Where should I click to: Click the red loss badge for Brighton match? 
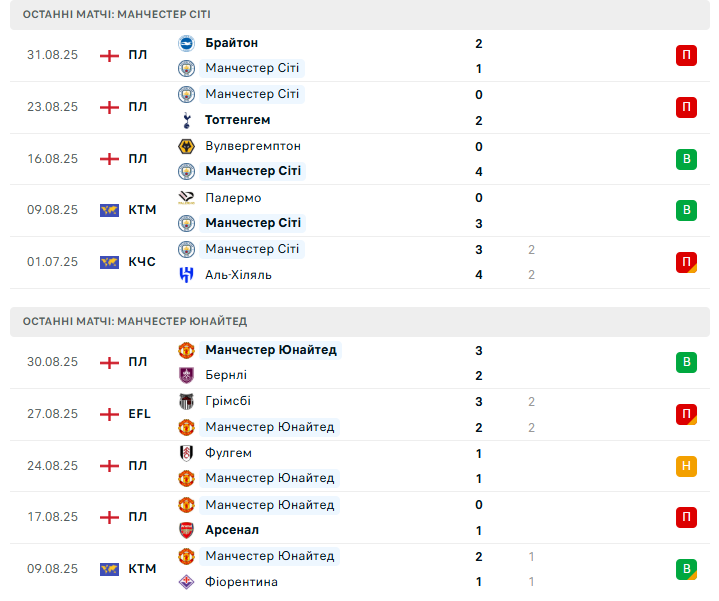pyautogui.click(x=686, y=56)
